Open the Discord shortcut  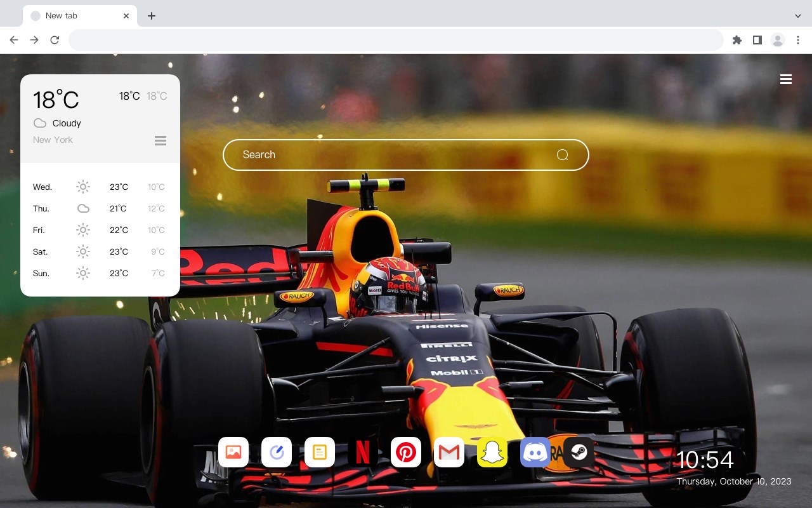pyautogui.click(x=535, y=452)
